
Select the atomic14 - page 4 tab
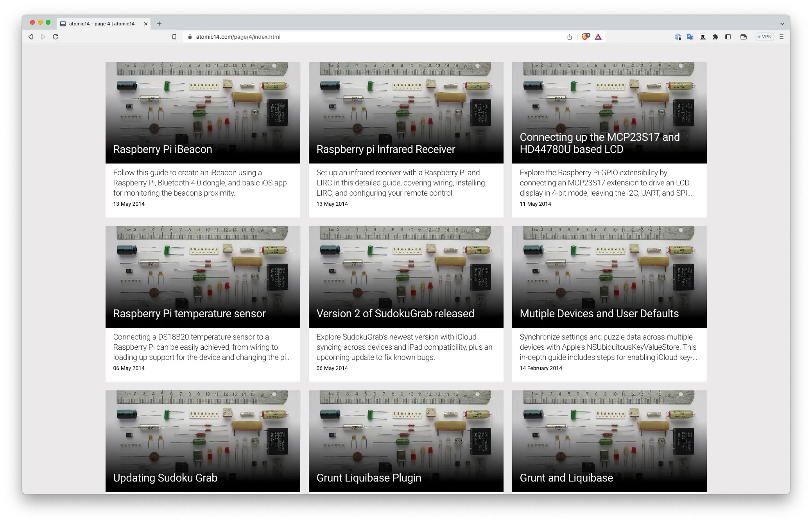[102, 24]
